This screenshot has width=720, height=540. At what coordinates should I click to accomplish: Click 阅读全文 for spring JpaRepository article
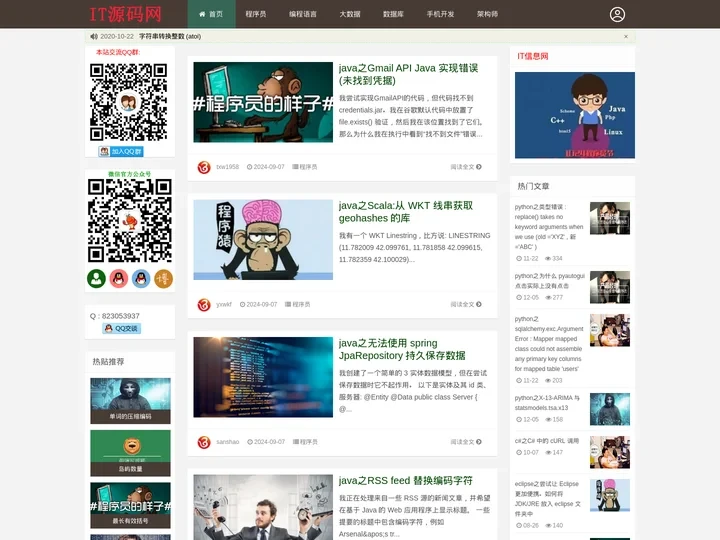(x=466, y=442)
